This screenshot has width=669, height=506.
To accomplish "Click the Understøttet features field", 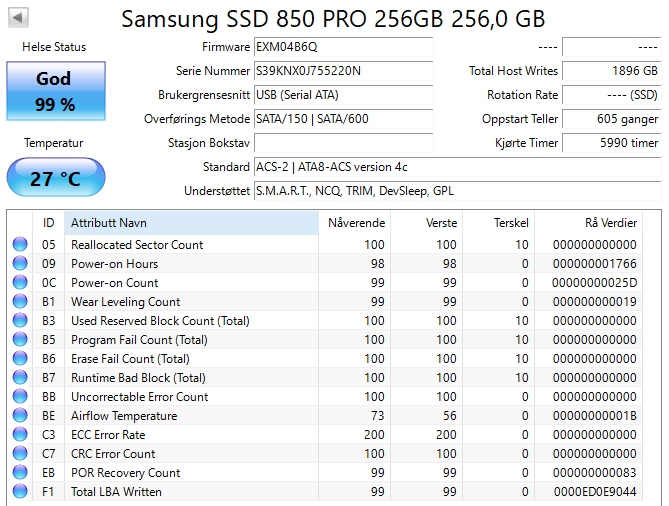I will pyautogui.click(x=456, y=191).
